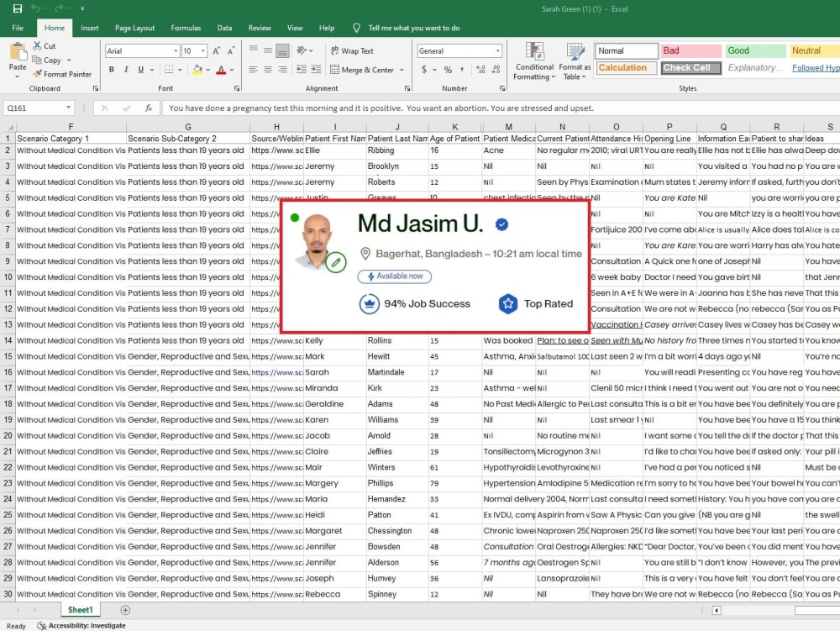The width and height of the screenshot is (840, 631).
Task: Apply Percent Style format
Action: coord(448,69)
